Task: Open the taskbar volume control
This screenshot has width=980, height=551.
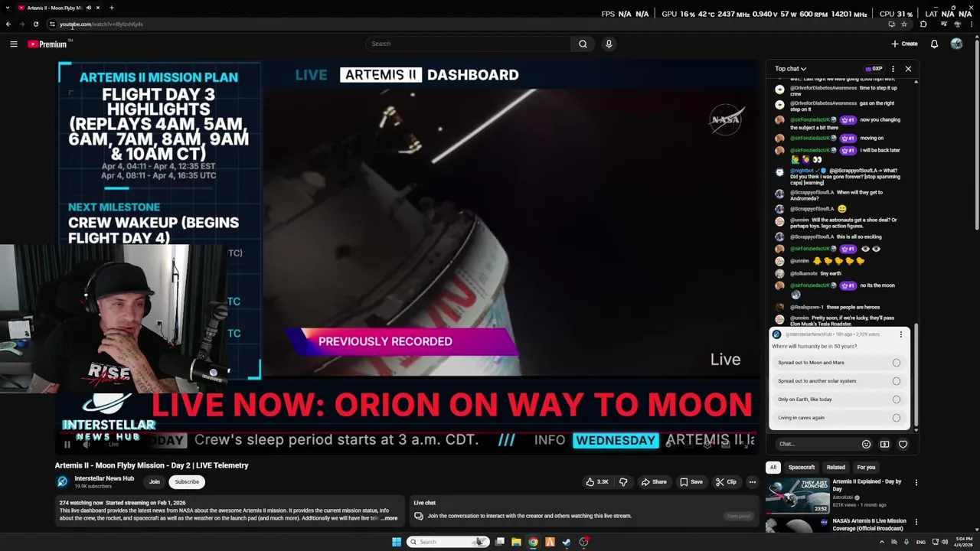Action: (x=945, y=542)
